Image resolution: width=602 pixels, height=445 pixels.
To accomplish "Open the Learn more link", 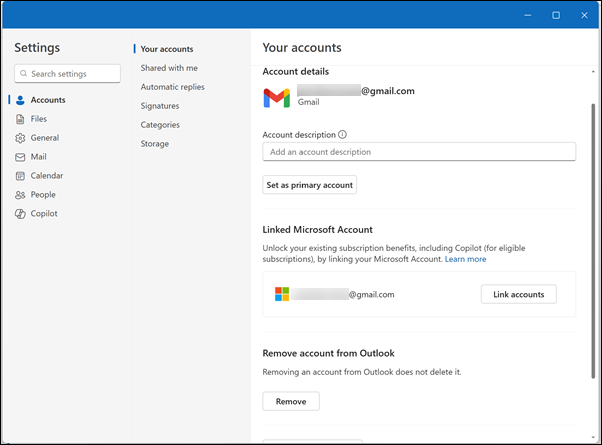I will [465, 259].
